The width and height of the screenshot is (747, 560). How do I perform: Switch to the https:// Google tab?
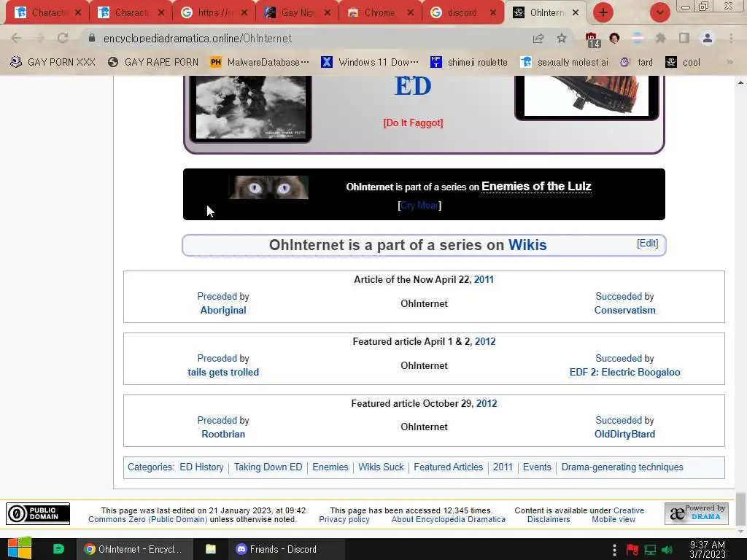point(214,12)
